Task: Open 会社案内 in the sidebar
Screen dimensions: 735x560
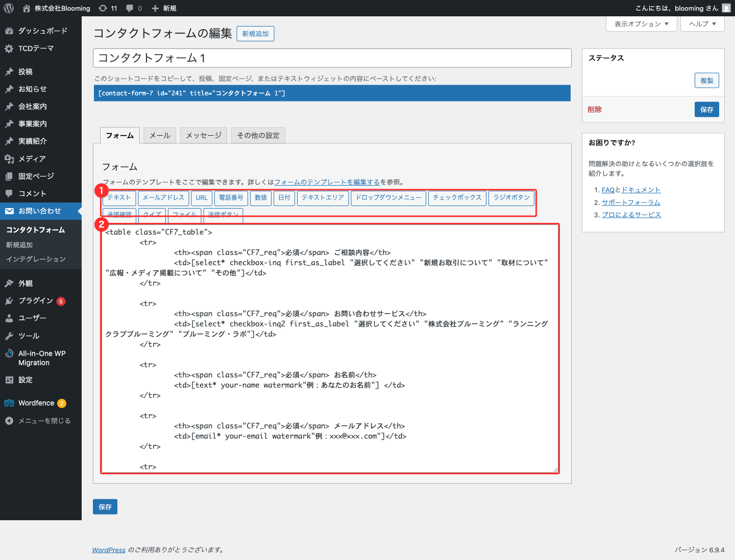Action: [41, 107]
